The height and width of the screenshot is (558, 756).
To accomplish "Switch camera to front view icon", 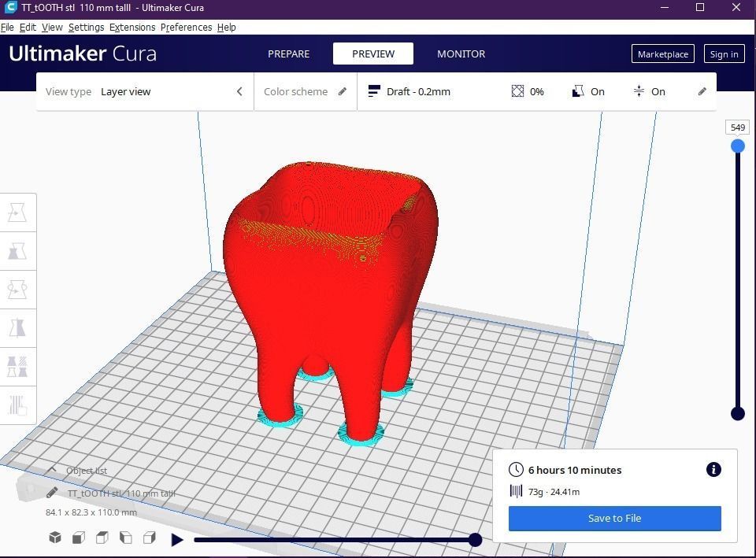I will 79,538.
